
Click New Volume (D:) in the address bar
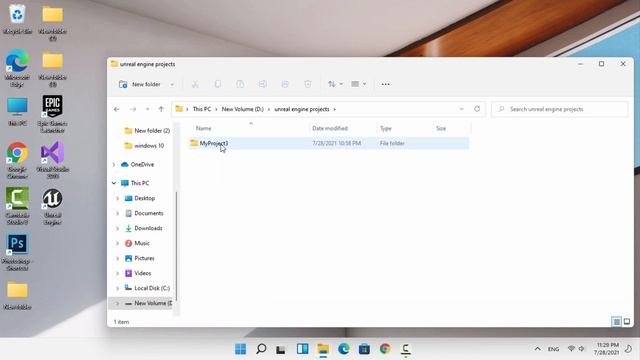tap(242, 109)
